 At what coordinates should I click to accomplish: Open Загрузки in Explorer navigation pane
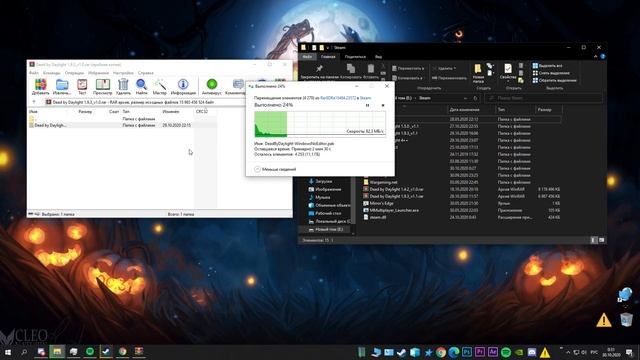(x=320, y=181)
